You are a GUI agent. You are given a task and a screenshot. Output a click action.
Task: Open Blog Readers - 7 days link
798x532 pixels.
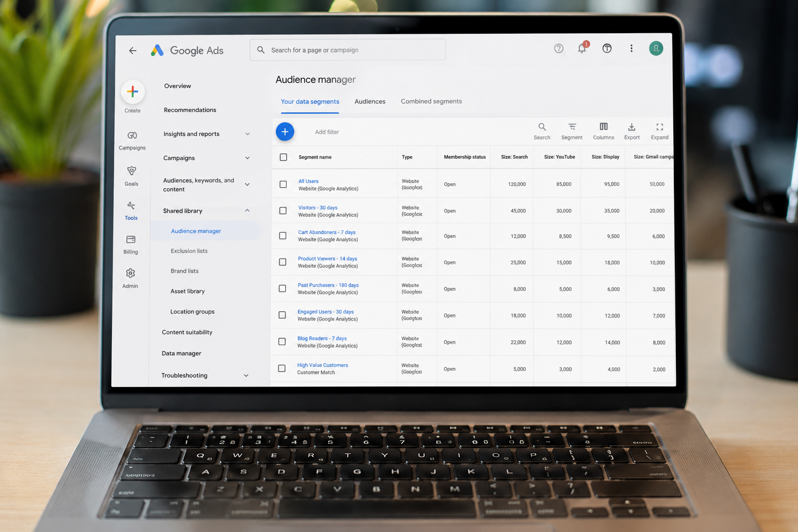322,338
